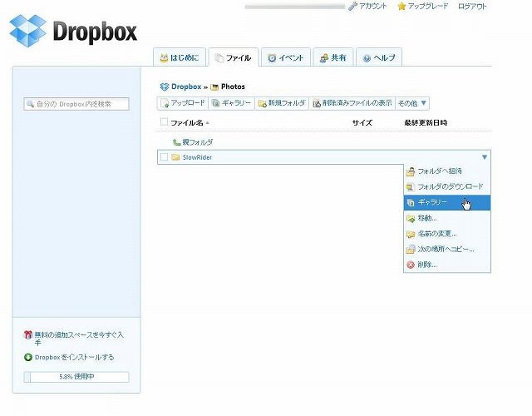
Task: Click the 親フォルダ up arrow icon
Action: [x=176, y=142]
